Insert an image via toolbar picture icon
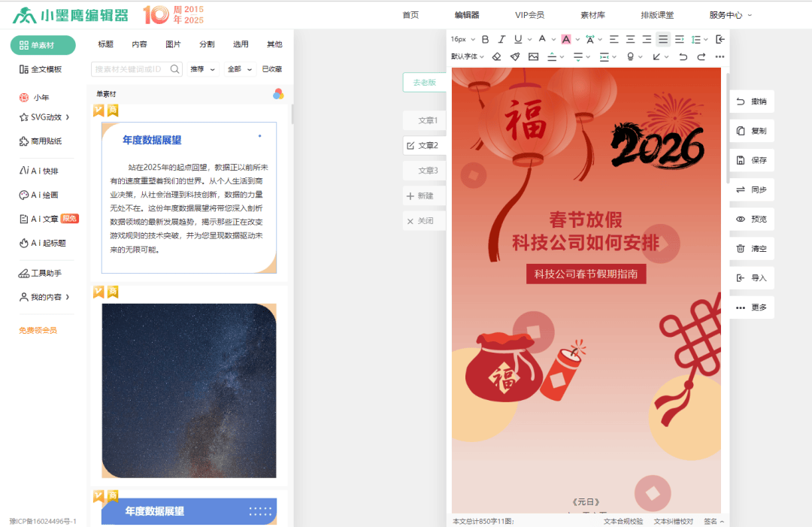 534,56
